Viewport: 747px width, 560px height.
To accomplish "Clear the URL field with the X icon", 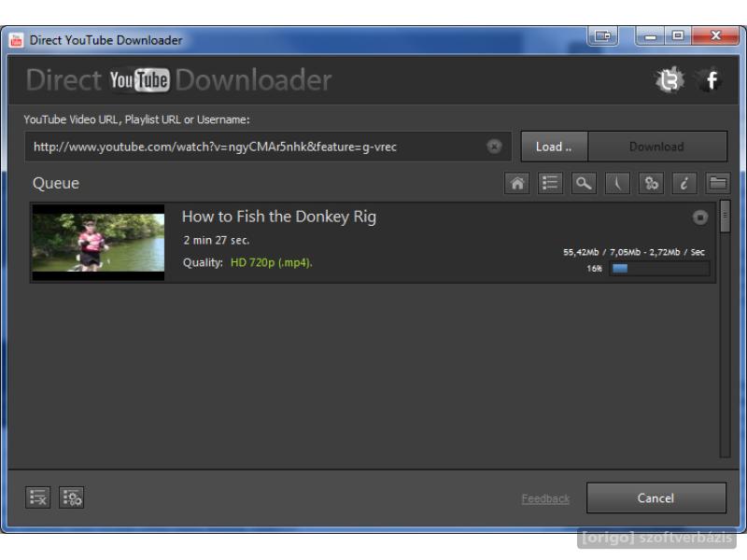I will pos(494,147).
